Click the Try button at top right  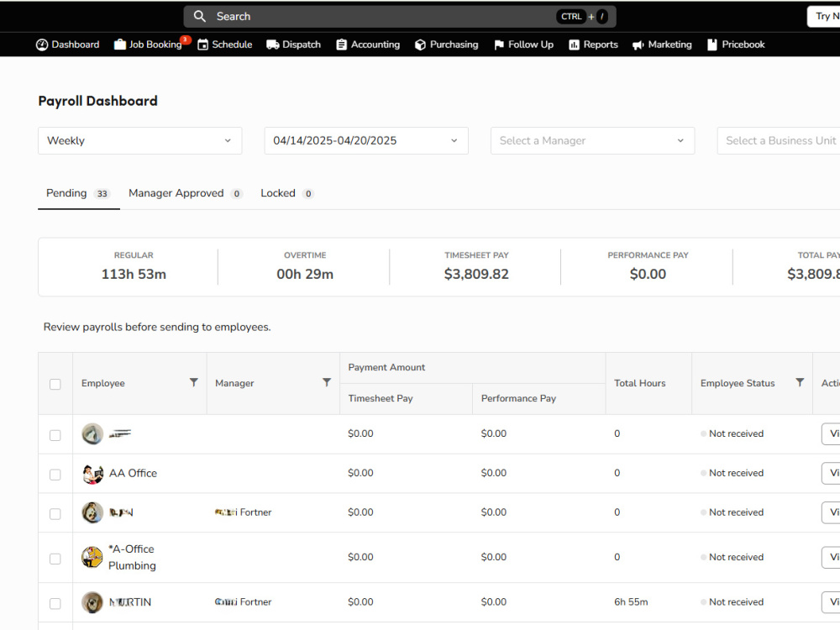pos(824,16)
